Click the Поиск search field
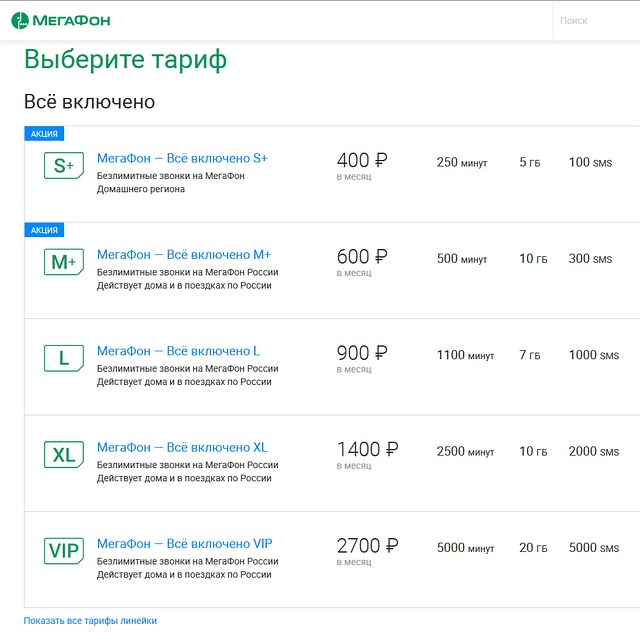This screenshot has width=640, height=632. click(x=597, y=20)
